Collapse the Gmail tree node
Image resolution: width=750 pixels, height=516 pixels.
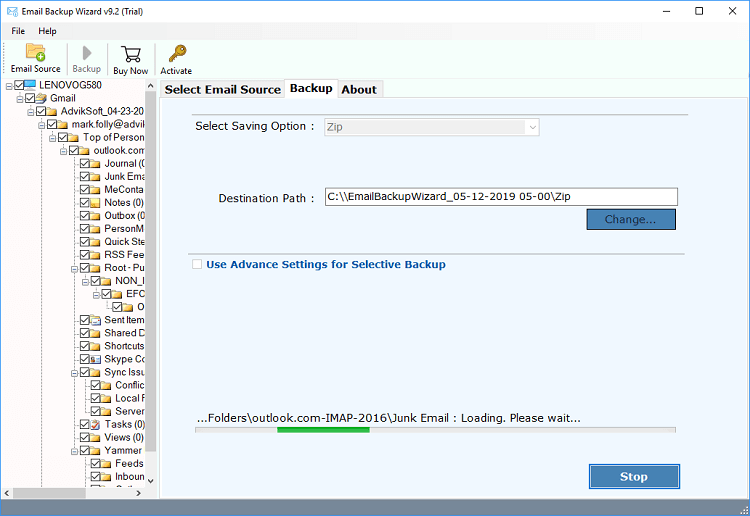click(x=20, y=99)
